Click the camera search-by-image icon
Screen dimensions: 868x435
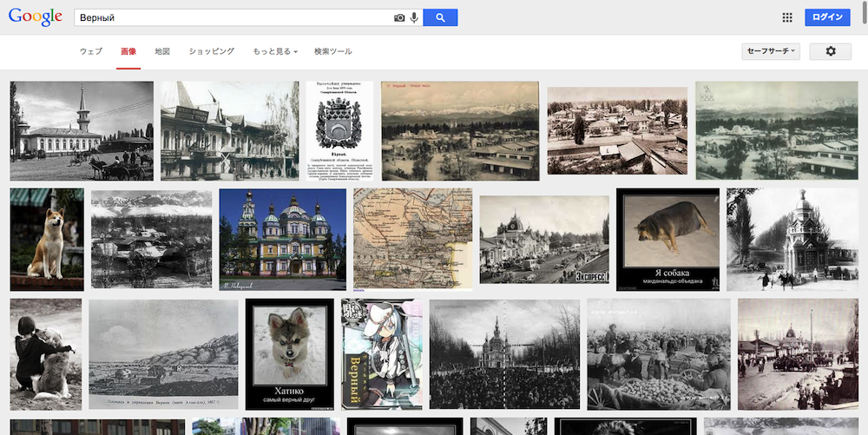pyautogui.click(x=399, y=17)
